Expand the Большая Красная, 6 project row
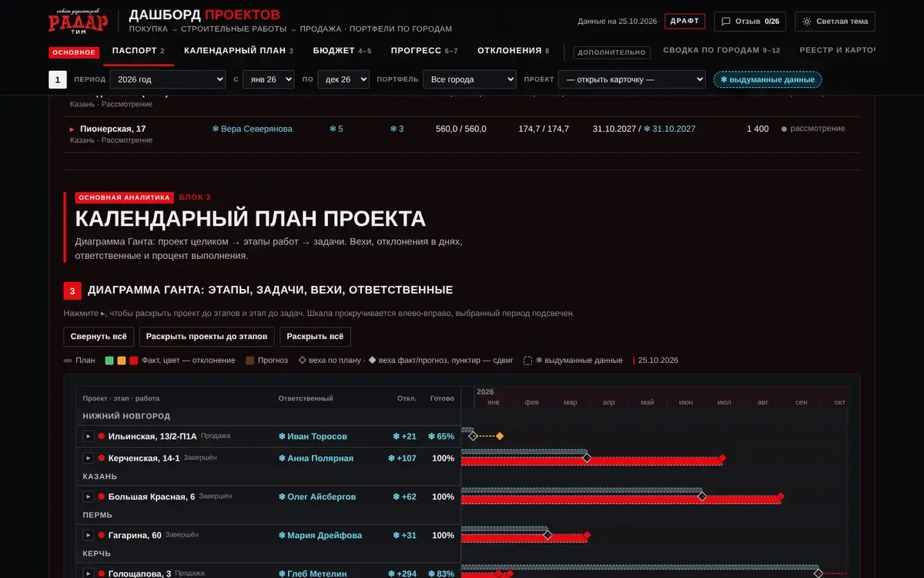The image size is (924, 578). 89,496
